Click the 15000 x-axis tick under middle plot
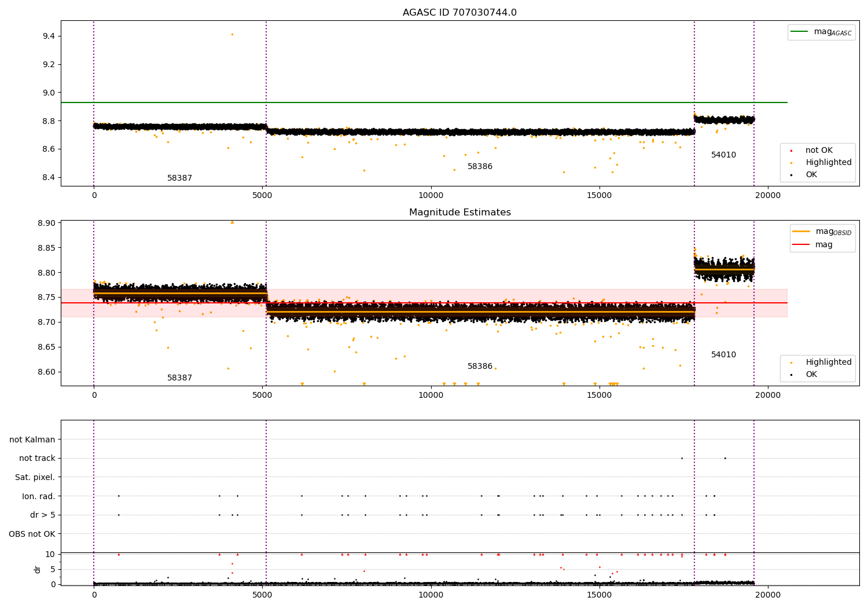The width and height of the screenshot is (868, 608). [599, 395]
